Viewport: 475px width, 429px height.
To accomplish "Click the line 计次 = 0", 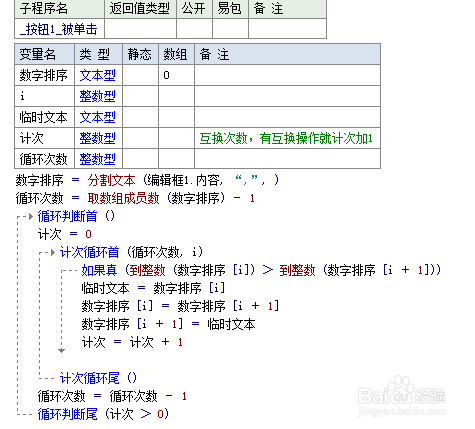I will [x=65, y=234].
